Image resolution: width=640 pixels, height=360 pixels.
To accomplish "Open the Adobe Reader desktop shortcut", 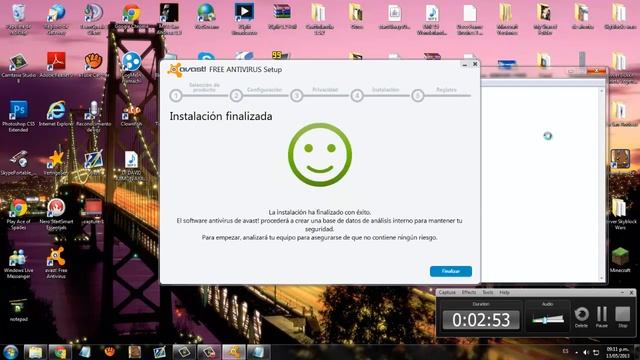I will [x=56, y=64].
